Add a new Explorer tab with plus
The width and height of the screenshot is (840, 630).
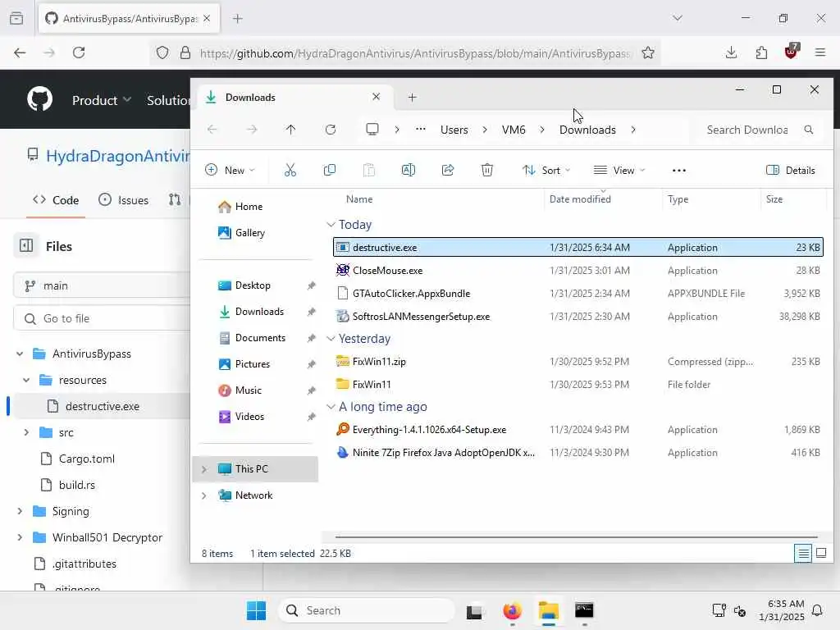click(x=412, y=98)
